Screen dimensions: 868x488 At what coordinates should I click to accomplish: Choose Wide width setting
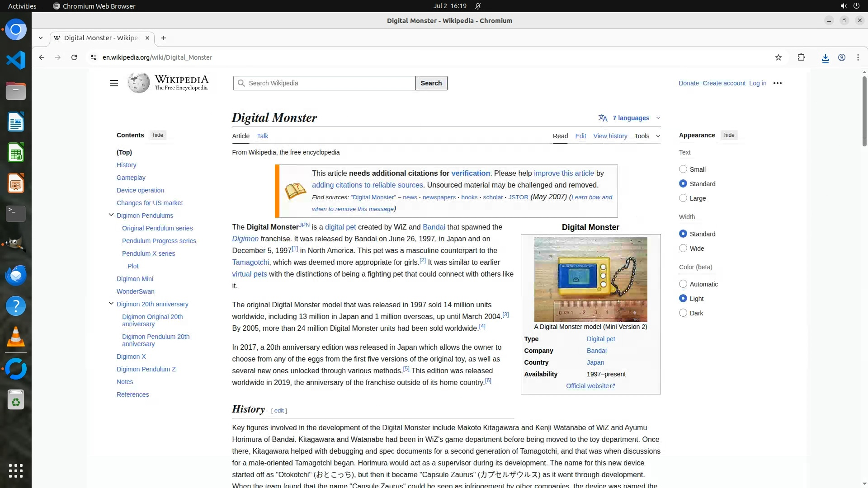(x=683, y=249)
